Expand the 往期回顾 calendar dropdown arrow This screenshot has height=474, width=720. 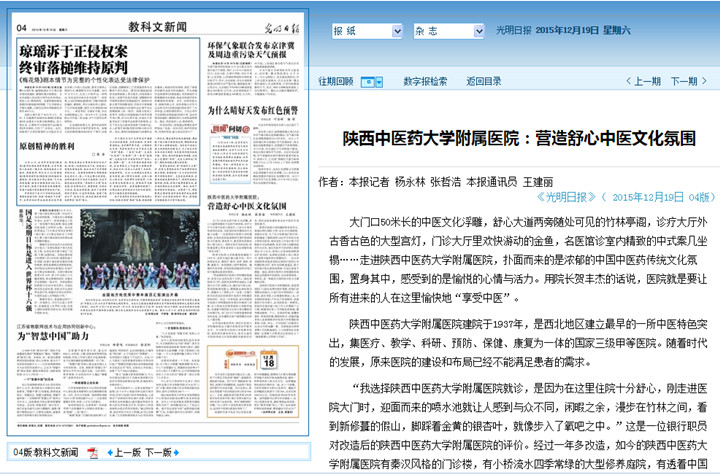tap(379, 82)
